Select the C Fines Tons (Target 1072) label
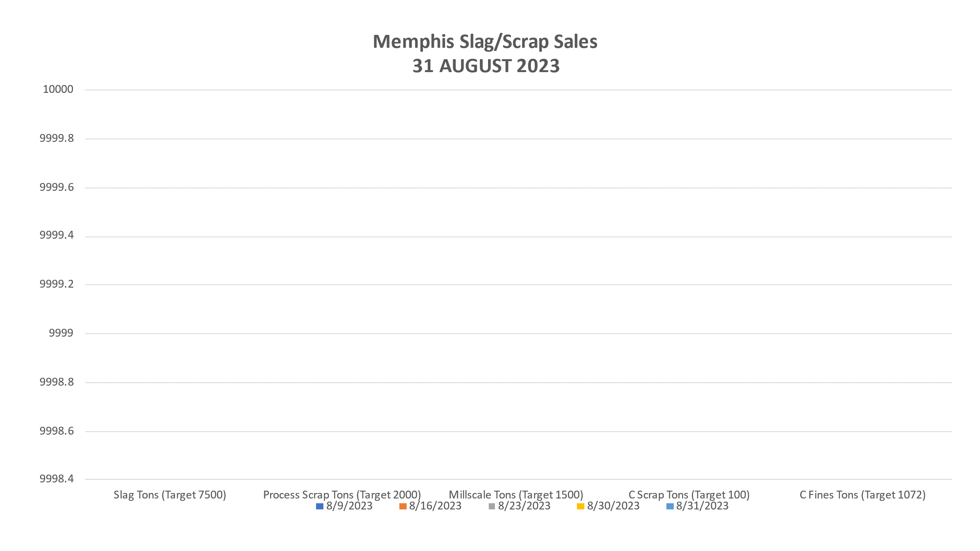The width and height of the screenshot is (980, 551). click(x=862, y=495)
